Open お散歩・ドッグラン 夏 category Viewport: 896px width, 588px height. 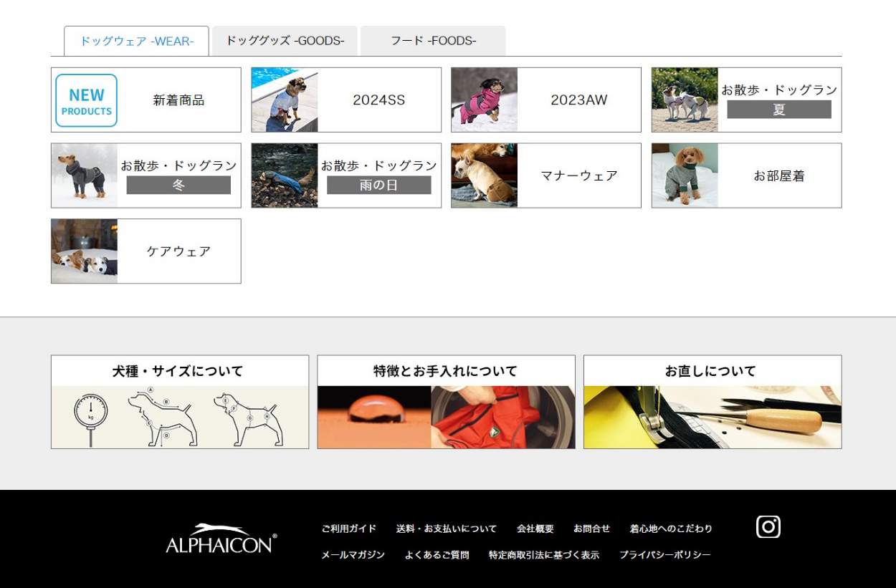[746, 100]
